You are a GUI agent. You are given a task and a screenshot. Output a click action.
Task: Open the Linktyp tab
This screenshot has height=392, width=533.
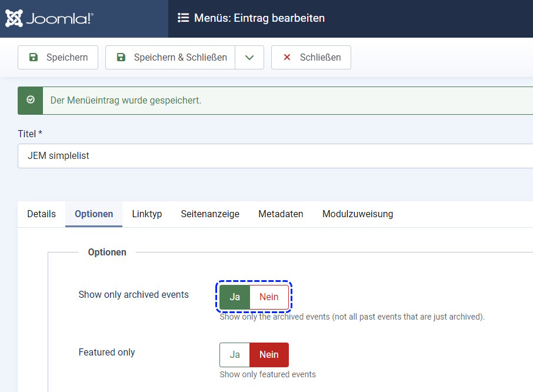tap(147, 214)
